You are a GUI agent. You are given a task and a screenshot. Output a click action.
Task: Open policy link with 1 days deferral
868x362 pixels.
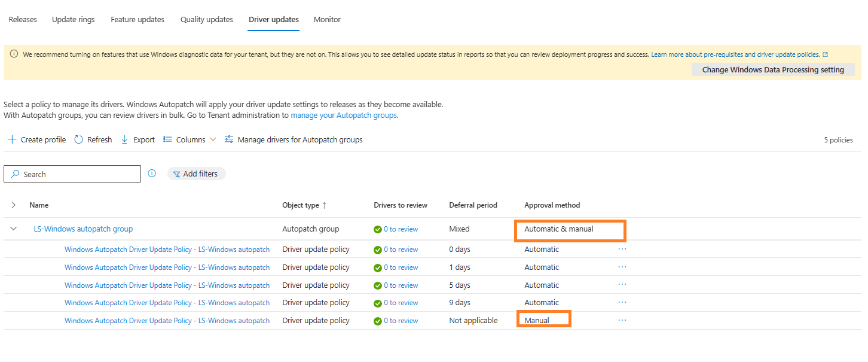(x=167, y=267)
